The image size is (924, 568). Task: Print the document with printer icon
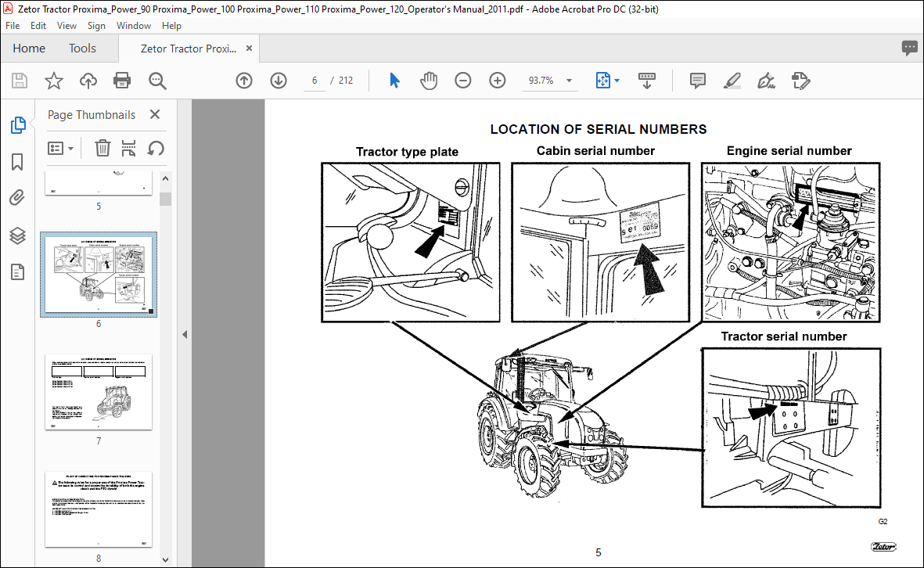(122, 81)
